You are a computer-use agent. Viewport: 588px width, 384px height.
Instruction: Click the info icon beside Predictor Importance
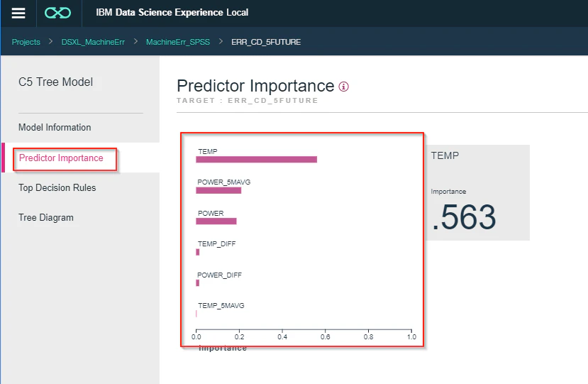[343, 87]
